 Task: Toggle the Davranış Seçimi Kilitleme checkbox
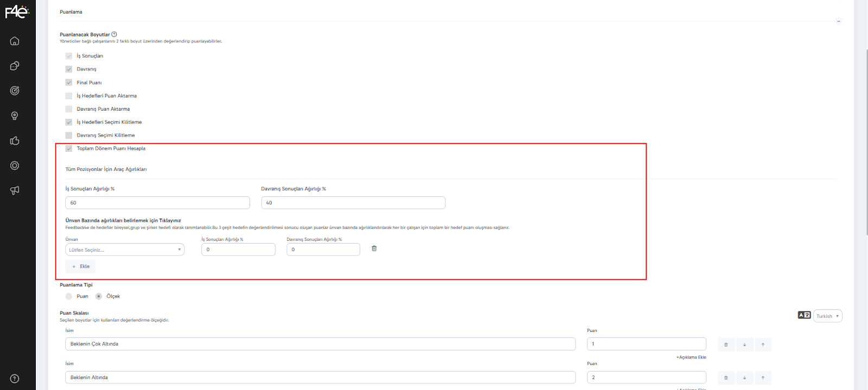click(69, 136)
